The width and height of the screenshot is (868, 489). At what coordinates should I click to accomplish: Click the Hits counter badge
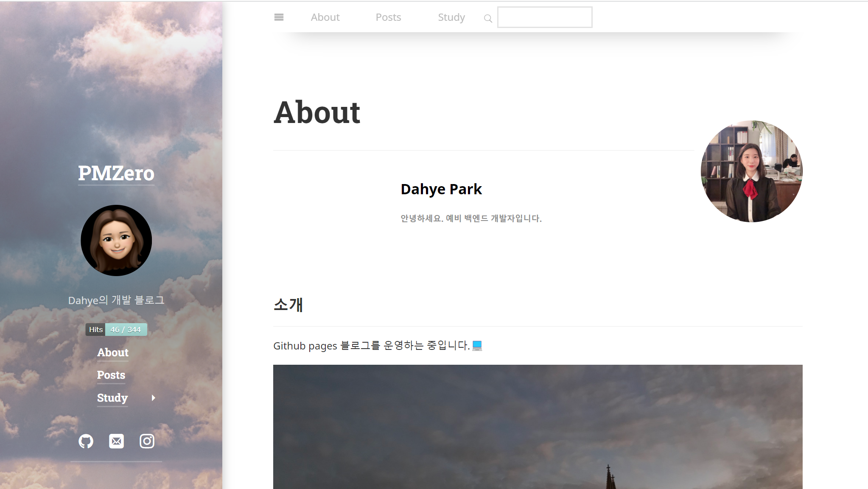[116, 330]
